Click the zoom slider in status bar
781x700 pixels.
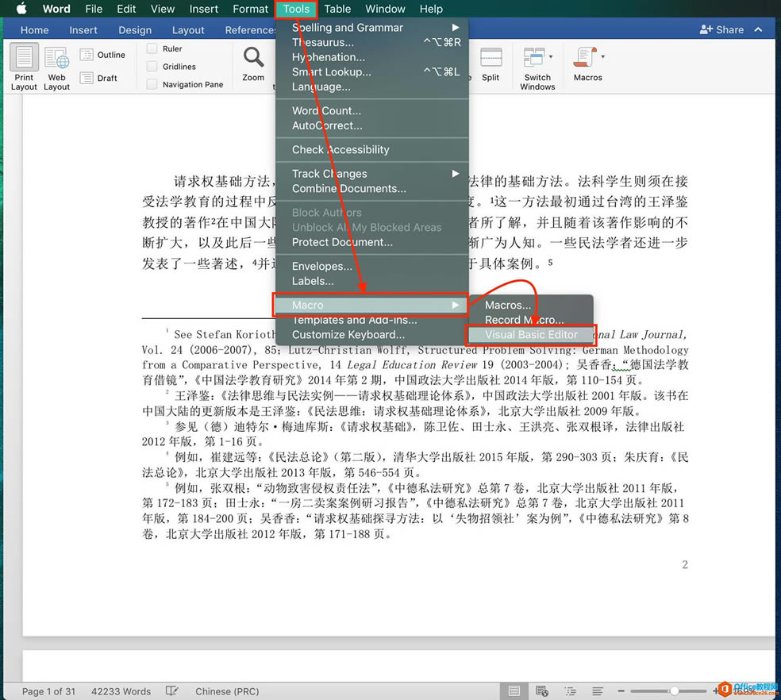[x=674, y=691]
